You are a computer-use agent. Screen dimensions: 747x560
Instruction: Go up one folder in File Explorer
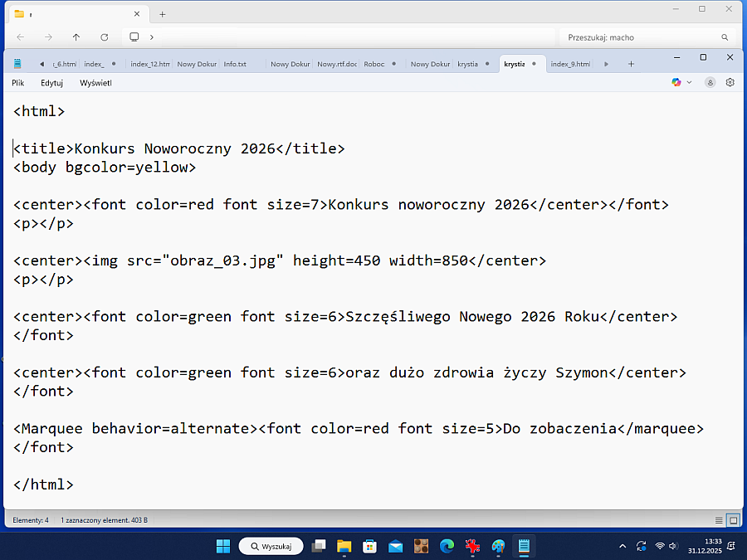(76, 37)
